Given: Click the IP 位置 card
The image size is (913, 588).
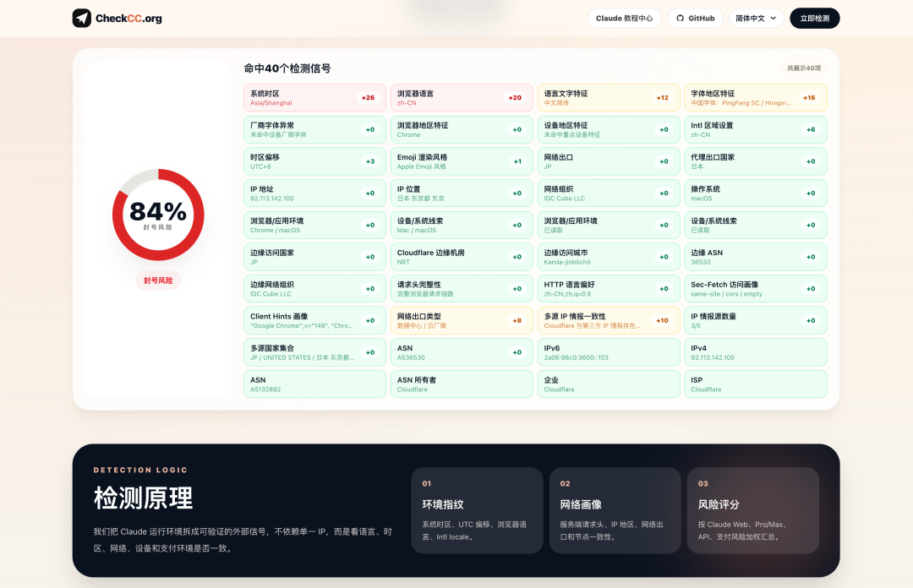Looking at the screenshot, I should click(x=462, y=193).
